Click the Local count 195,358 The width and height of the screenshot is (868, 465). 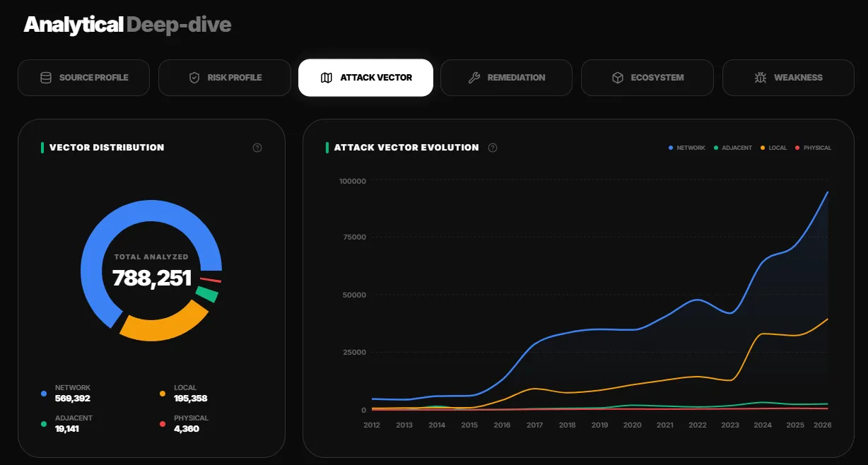(191, 399)
